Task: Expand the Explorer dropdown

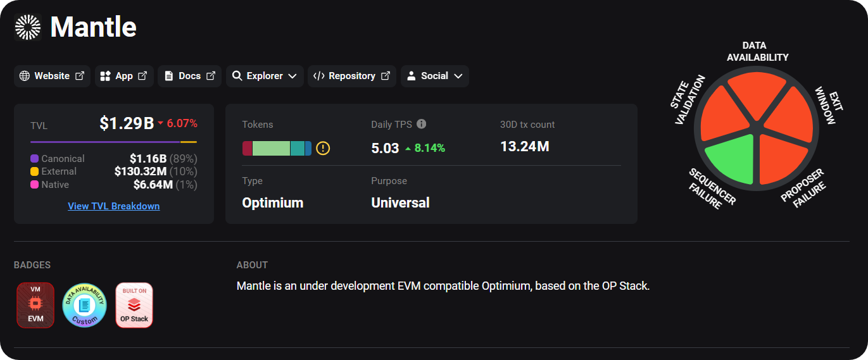Action: 265,76
